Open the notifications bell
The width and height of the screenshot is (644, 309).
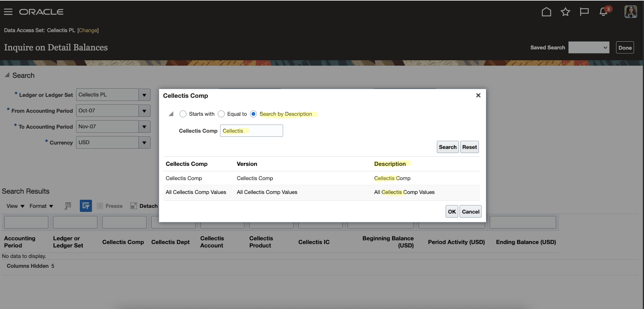604,12
